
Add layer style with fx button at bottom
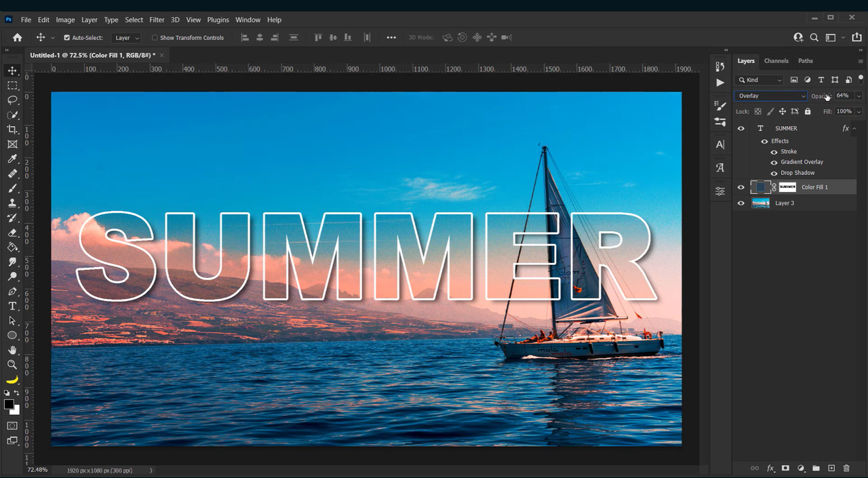pyautogui.click(x=770, y=469)
